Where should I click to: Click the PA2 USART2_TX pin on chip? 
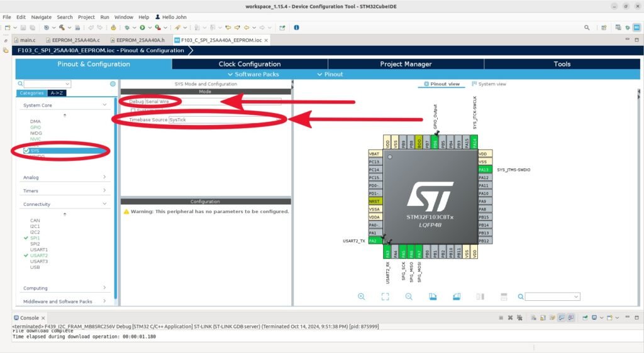(375, 241)
